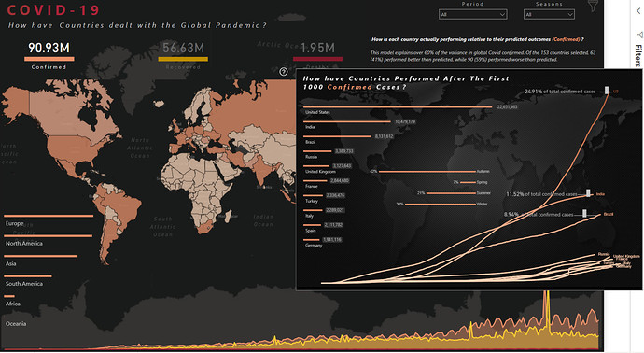
Task: Open the Period dropdown
Action: point(472,14)
